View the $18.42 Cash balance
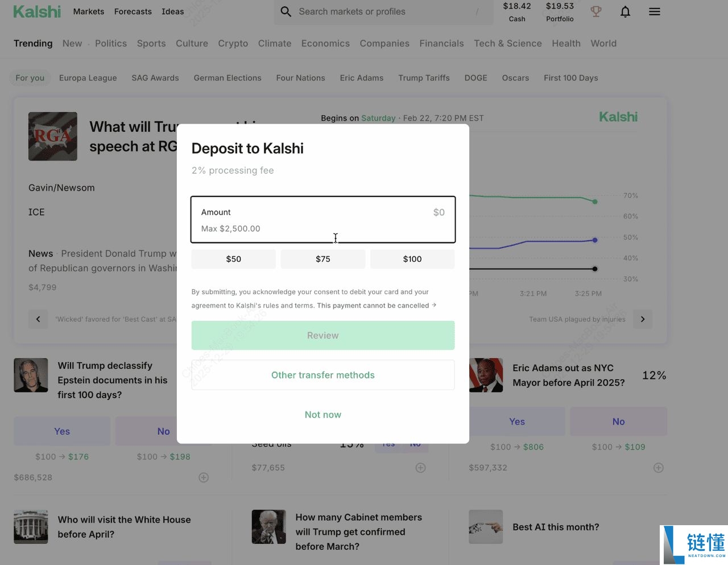The image size is (728, 565). pos(517,12)
